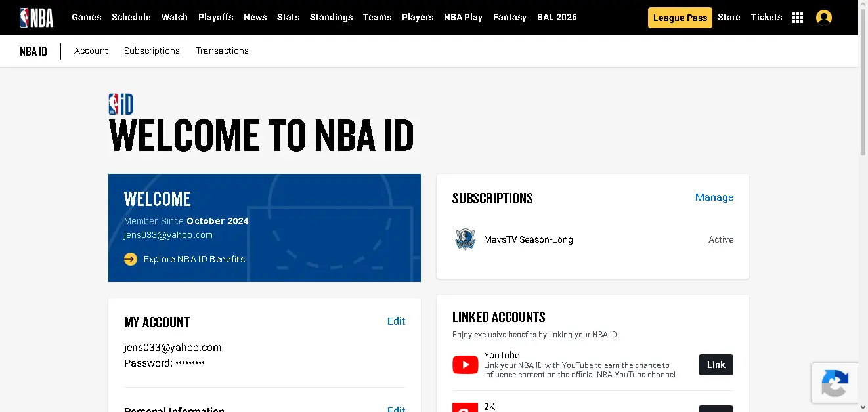Switch to the Transactions tab
This screenshot has height=412, width=868.
click(x=222, y=51)
